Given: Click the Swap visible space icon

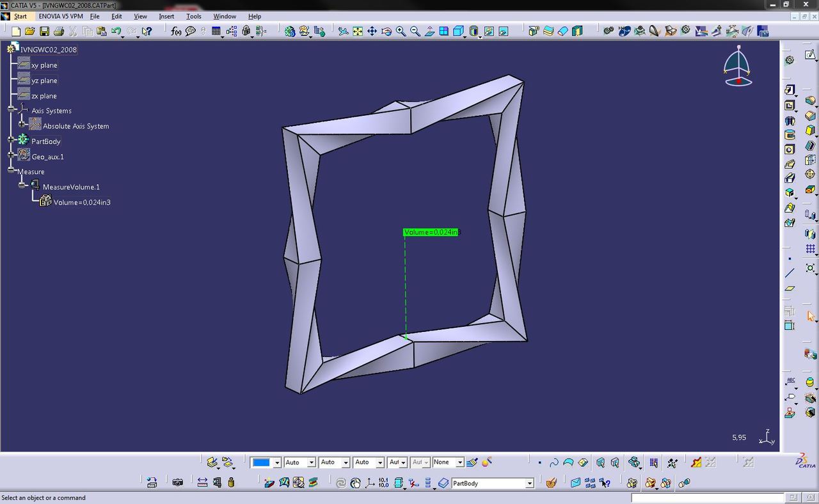Looking at the screenshot, I should coord(504,31).
